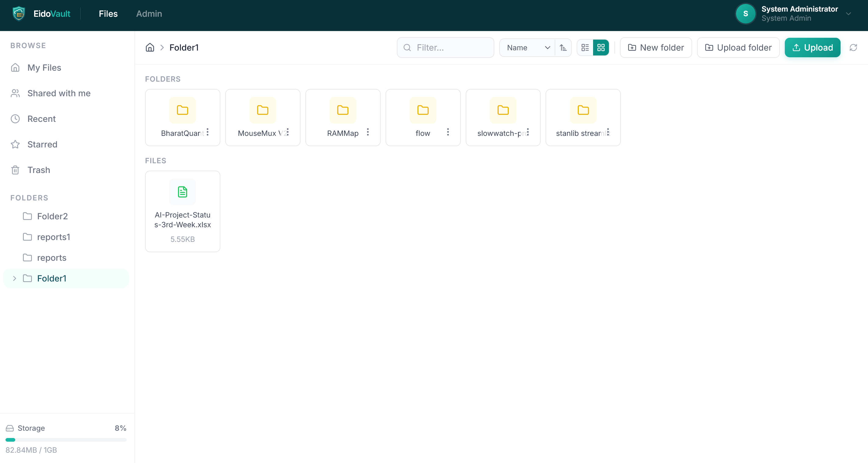Click the Trash bin icon
Viewport: 868px width, 463px height.
[x=15, y=170]
